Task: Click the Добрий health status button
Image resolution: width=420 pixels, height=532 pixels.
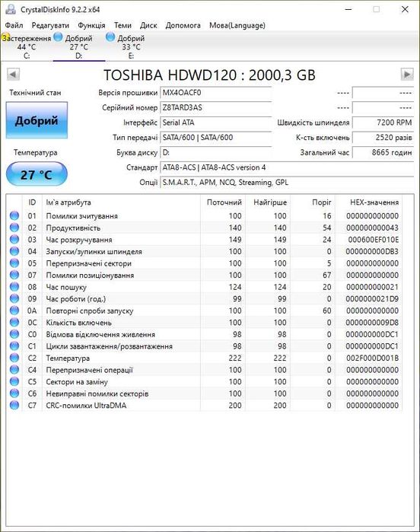Action: coord(37,120)
